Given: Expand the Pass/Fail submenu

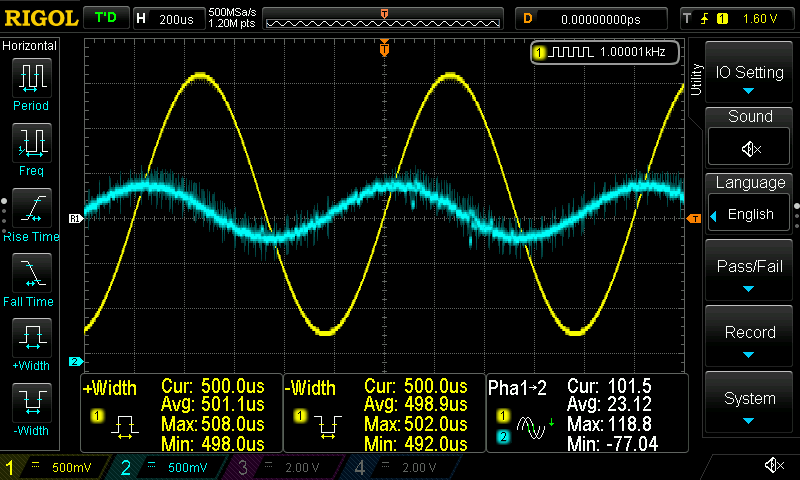Looking at the screenshot, I should pos(750,273).
